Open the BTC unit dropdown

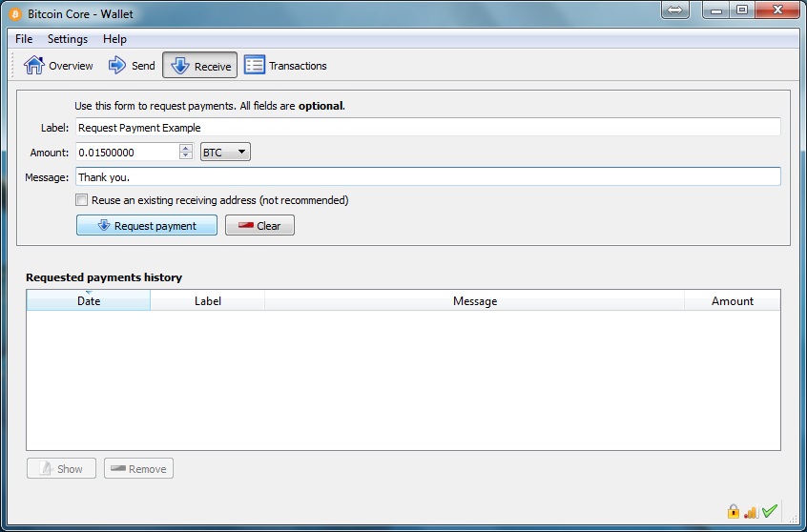(225, 152)
